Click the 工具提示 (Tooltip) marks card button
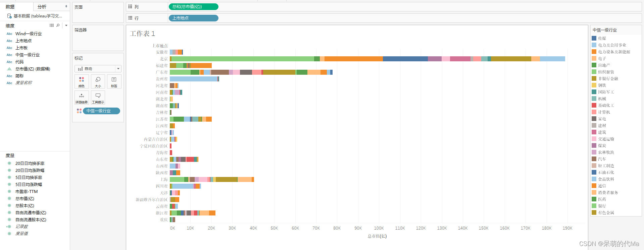Viewport: 644px width, 250px height. [x=98, y=98]
